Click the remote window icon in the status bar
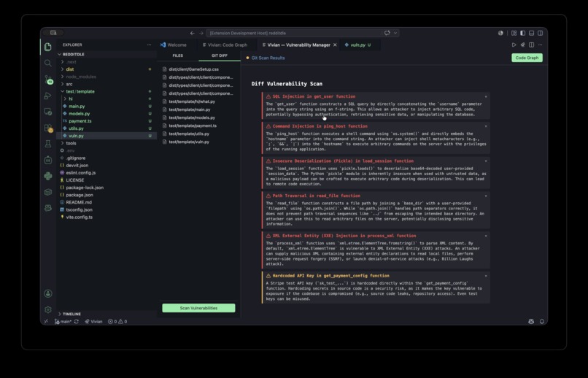This screenshot has height=378, width=588. click(46, 321)
